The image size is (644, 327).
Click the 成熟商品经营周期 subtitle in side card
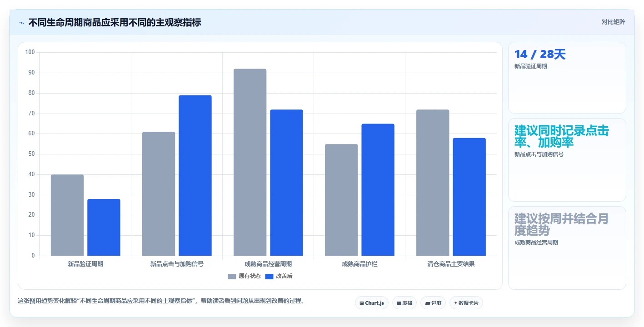point(536,243)
